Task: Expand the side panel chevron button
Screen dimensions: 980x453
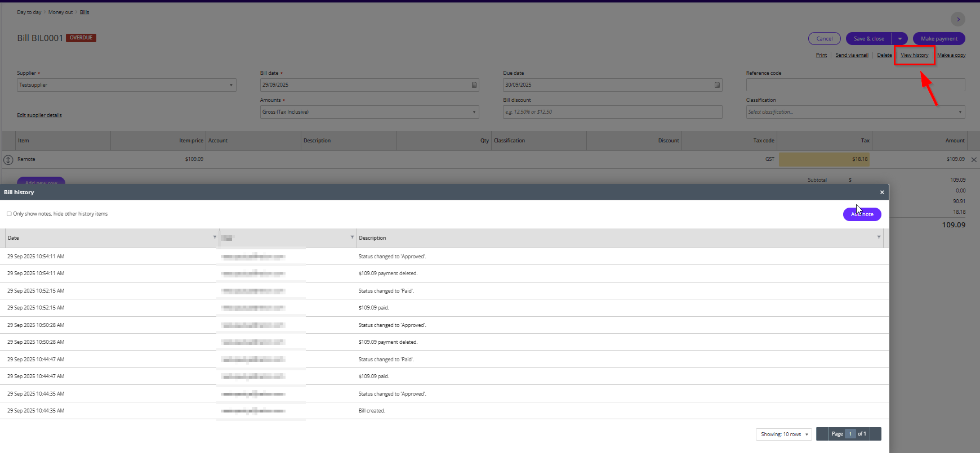Action: [958, 19]
